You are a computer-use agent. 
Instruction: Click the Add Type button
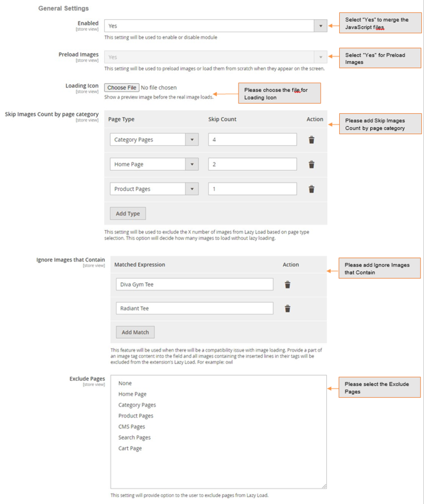click(128, 214)
